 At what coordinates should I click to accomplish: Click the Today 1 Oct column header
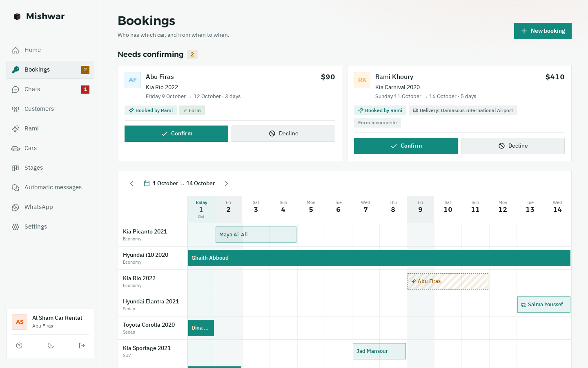point(201,209)
